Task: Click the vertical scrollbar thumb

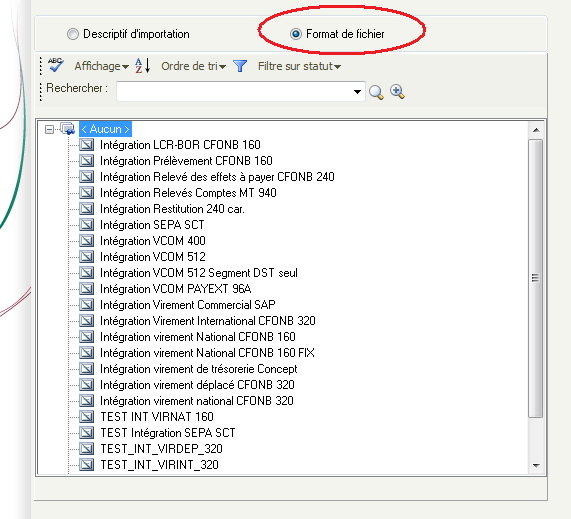Action: pos(536,278)
